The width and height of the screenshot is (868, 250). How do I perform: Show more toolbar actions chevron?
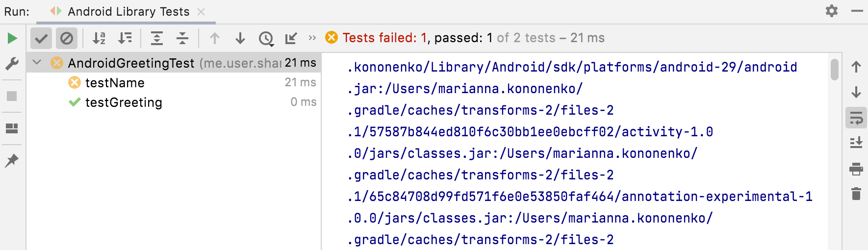pyautogui.click(x=312, y=38)
